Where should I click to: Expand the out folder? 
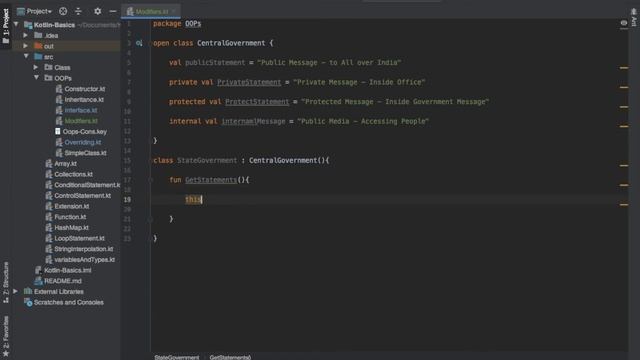(x=26, y=46)
